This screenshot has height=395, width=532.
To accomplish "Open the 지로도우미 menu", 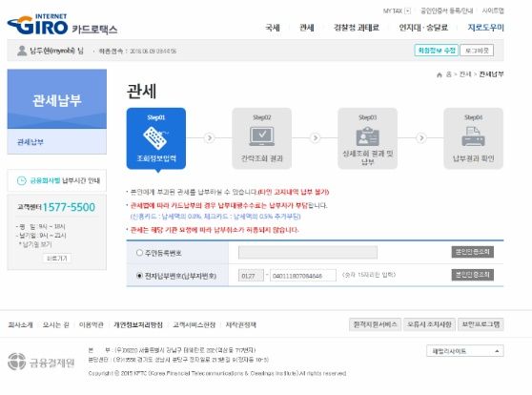I will (x=486, y=28).
